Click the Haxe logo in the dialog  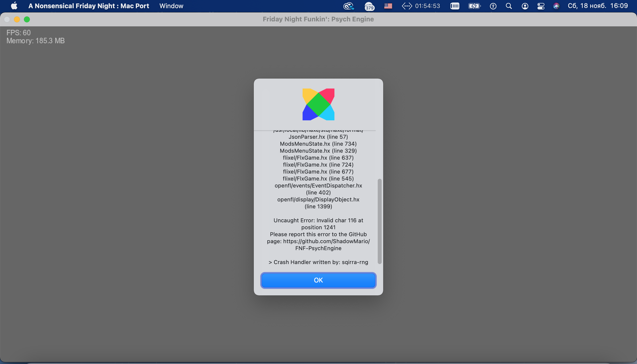pos(318,104)
